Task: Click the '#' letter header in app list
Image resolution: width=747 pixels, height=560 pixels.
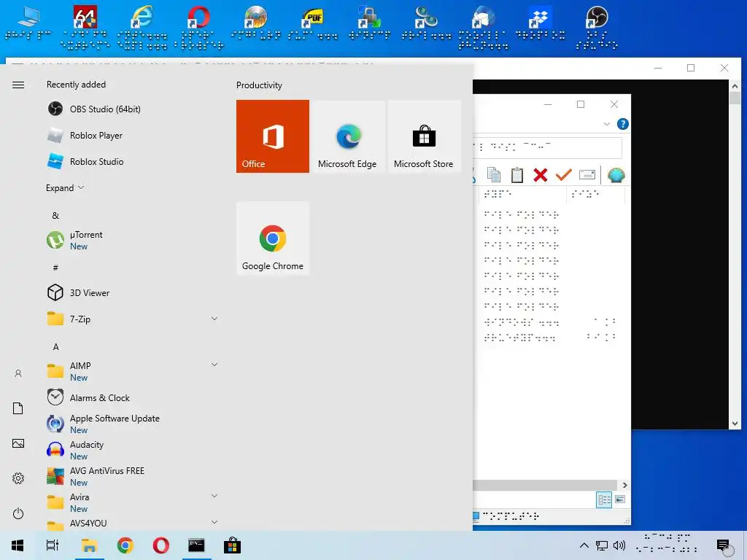Action: pyautogui.click(x=55, y=268)
